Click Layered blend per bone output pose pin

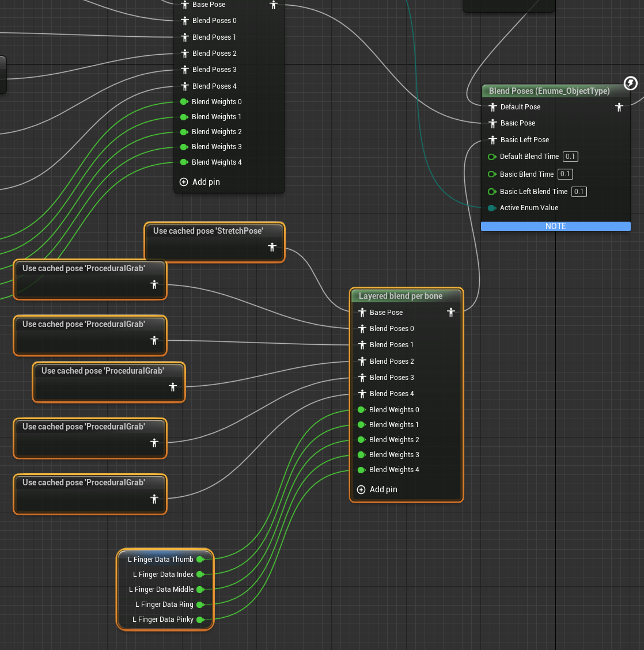451,312
